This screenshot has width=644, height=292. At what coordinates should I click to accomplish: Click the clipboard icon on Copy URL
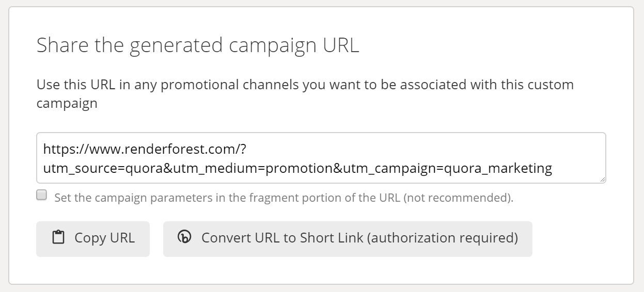58,237
